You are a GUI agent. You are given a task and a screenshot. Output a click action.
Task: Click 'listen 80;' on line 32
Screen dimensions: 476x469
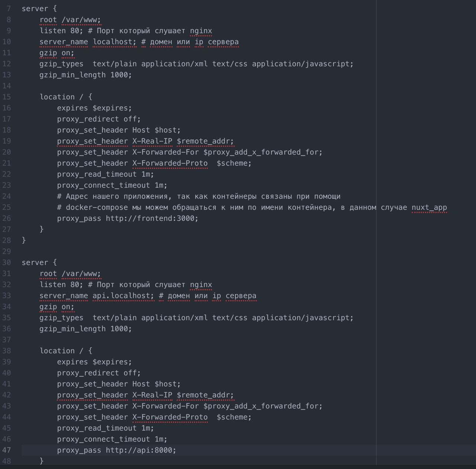(61, 285)
